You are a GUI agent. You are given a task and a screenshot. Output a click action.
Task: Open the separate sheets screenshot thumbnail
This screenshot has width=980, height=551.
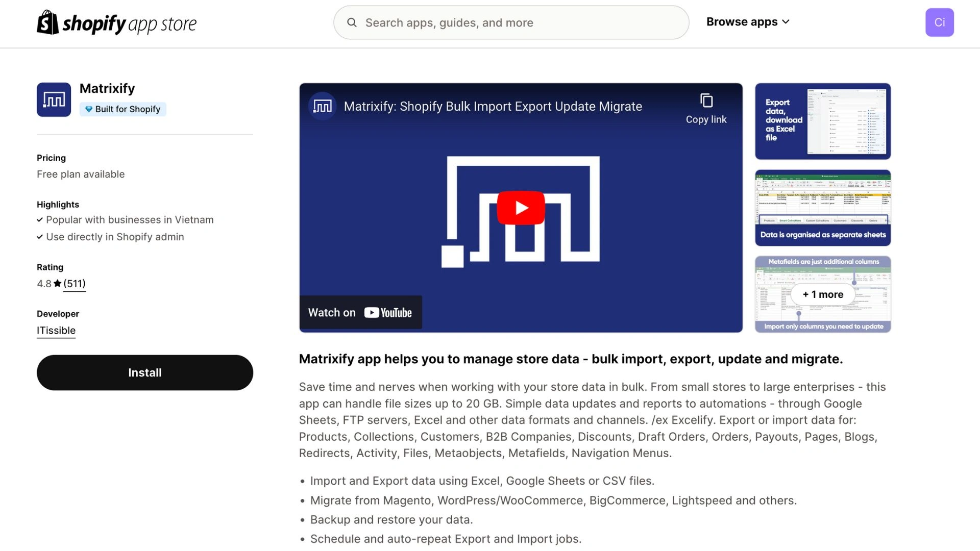pyautogui.click(x=823, y=208)
